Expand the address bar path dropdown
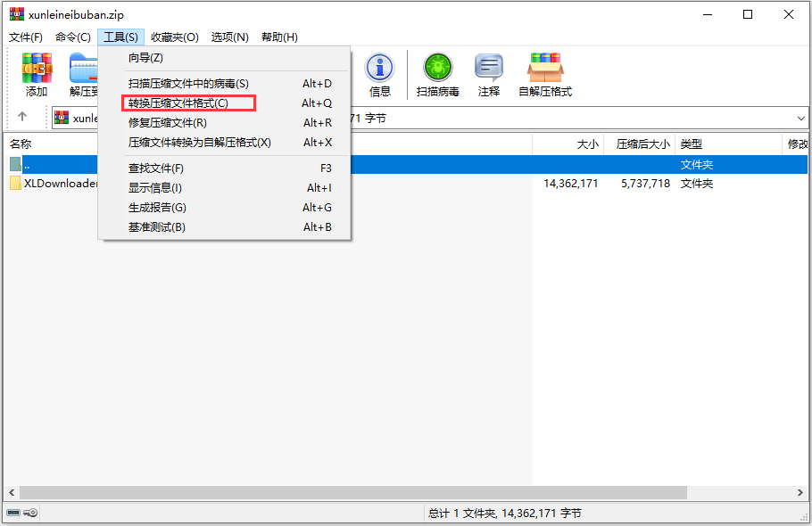812x526 pixels. pyautogui.click(x=800, y=119)
